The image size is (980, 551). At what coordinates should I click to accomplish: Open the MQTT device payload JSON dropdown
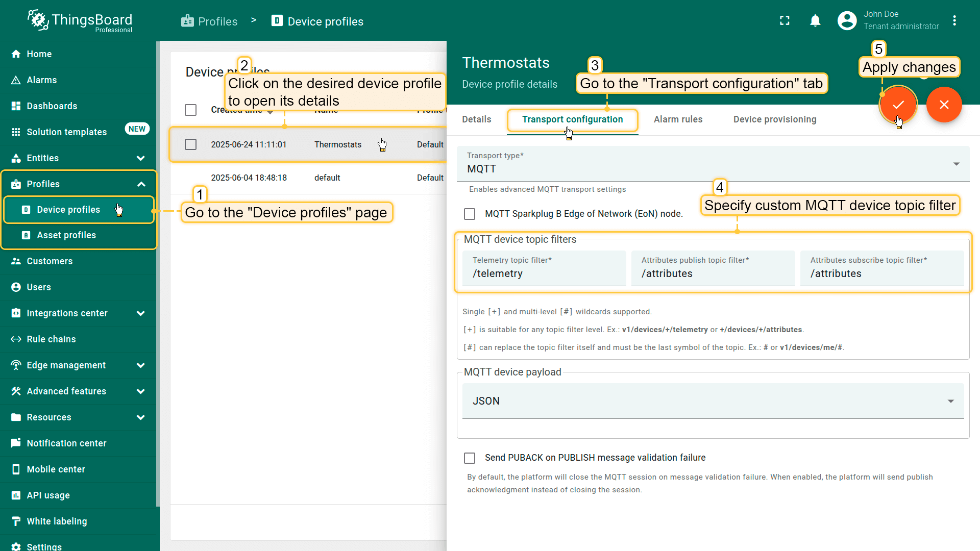coord(713,401)
